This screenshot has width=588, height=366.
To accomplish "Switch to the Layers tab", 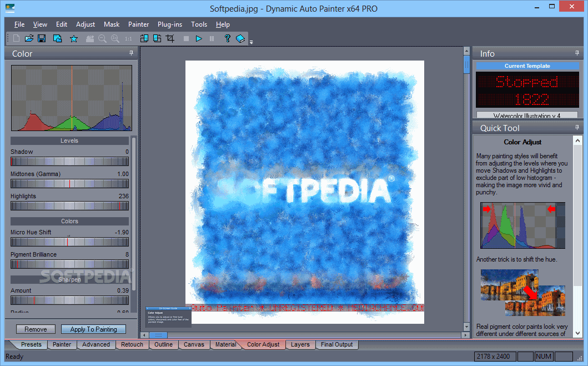I will (300, 344).
